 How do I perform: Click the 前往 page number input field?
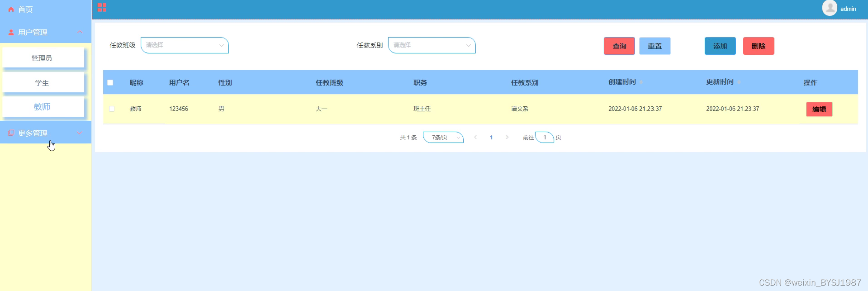point(545,137)
